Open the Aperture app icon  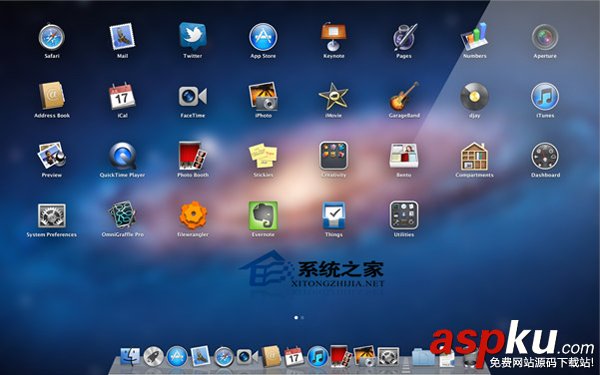click(545, 37)
